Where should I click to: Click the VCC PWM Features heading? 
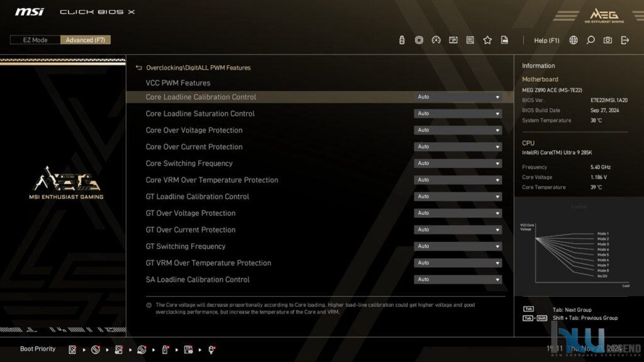pos(178,83)
